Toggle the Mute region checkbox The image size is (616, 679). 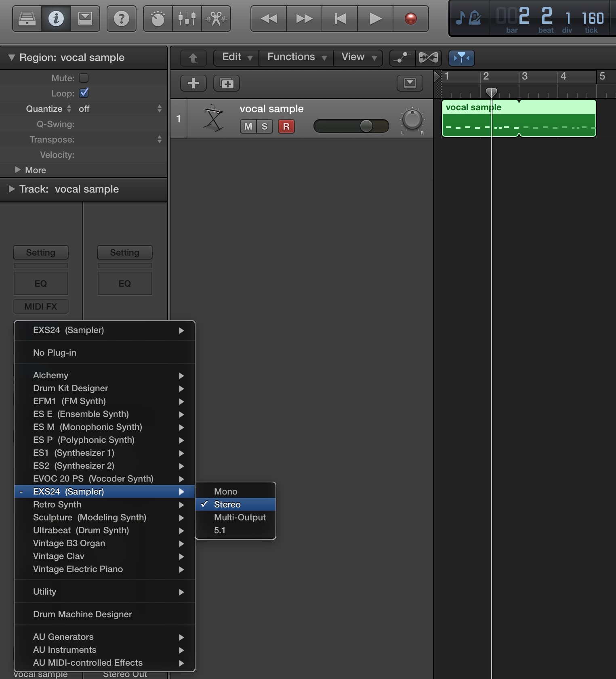(84, 78)
